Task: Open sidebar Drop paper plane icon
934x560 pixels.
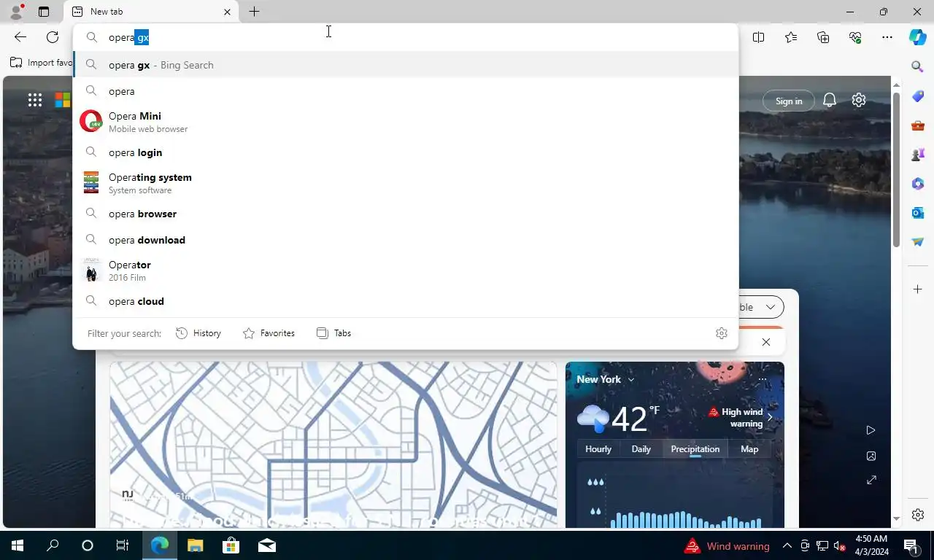Action: coord(918,242)
